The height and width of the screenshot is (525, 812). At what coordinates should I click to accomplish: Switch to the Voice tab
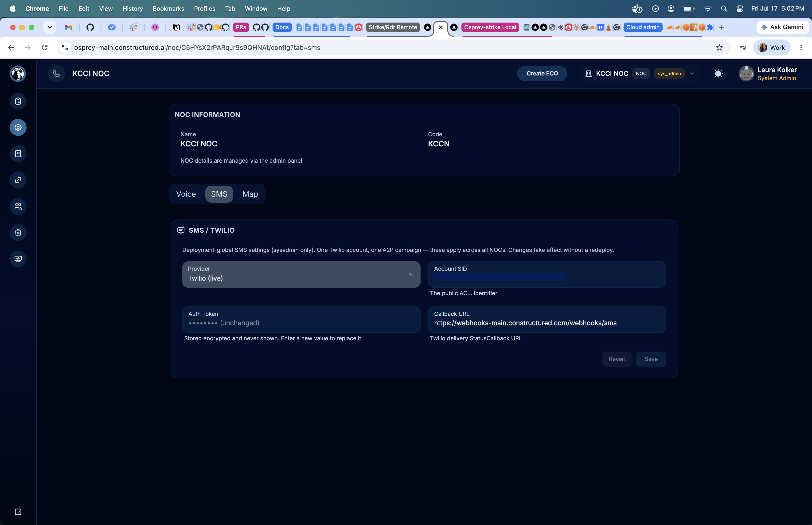(186, 194)
